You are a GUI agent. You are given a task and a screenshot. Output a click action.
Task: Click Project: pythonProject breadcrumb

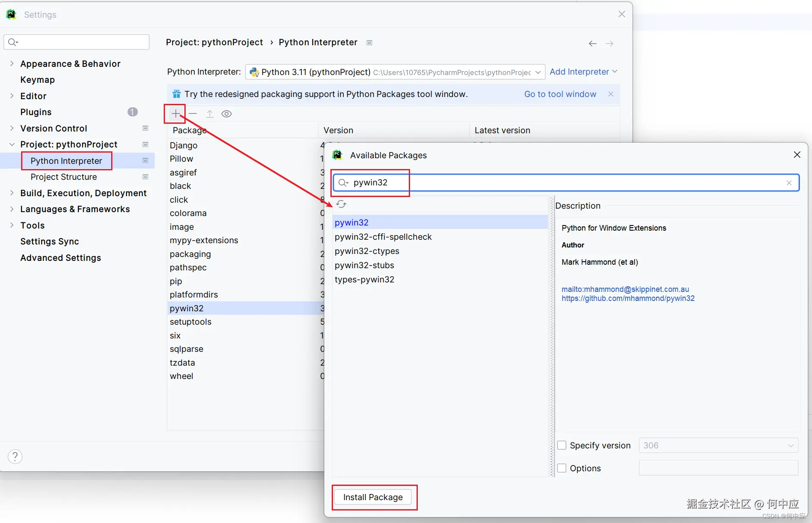tap(215, 42)
